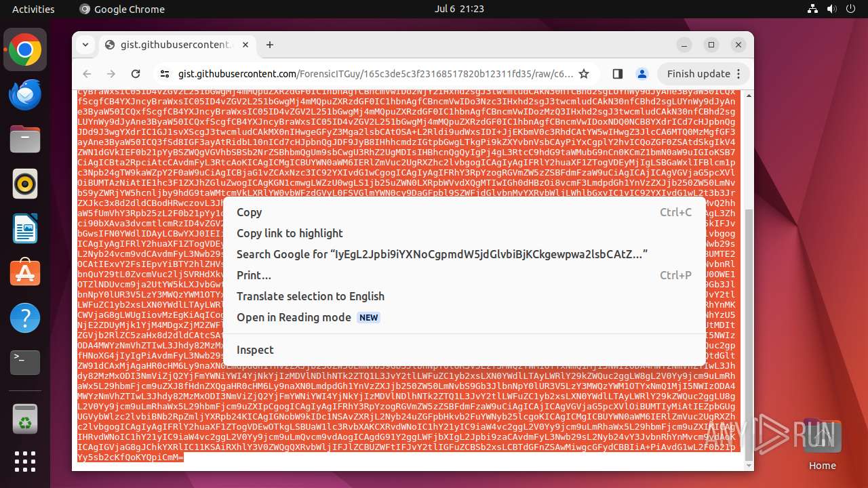Toggle Chrome side panel
The width and height of the screenshot is (868, 488).
[x=617, y=74]
